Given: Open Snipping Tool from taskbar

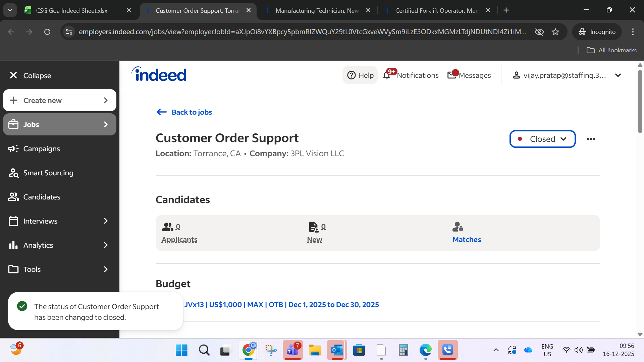Looking at the screenshot, I should coord(270,350).
